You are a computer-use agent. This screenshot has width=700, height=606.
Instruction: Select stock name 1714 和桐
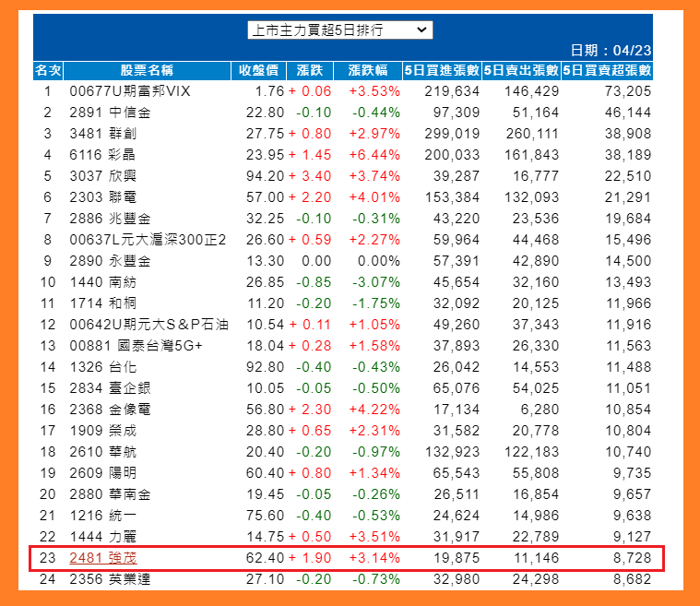tap(102, 303)
